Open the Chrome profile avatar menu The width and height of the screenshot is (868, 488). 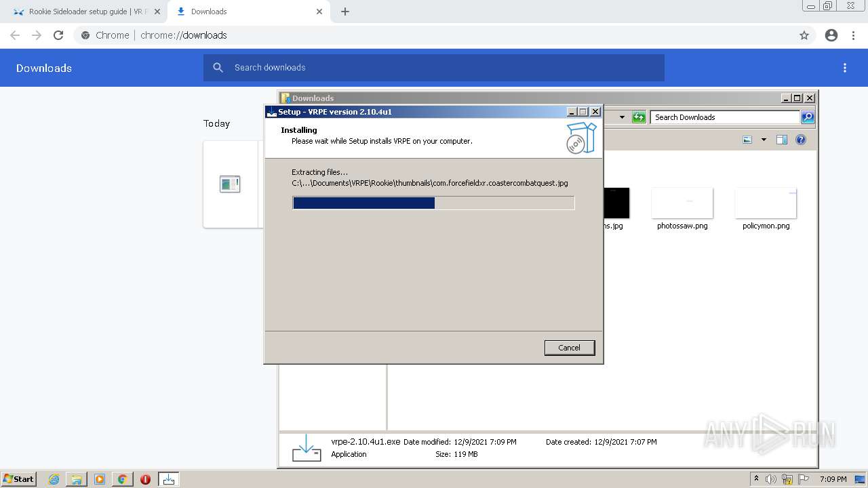(831, 35)
